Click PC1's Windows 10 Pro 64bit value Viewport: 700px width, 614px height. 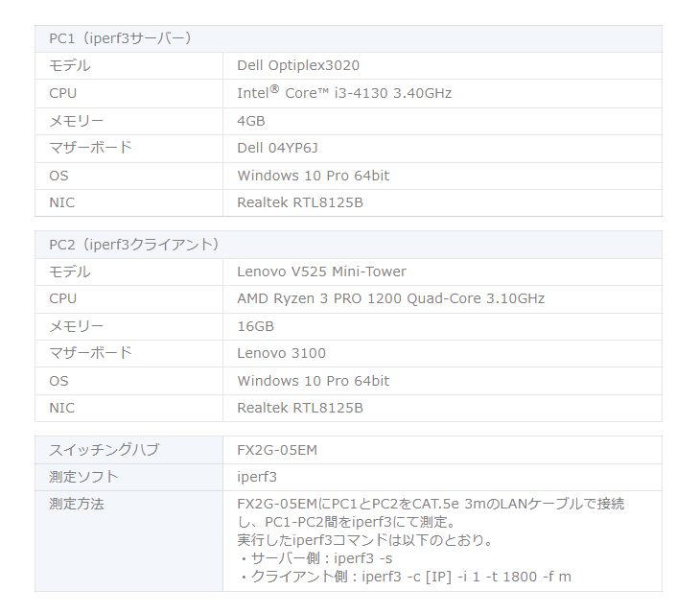point(313,176)
